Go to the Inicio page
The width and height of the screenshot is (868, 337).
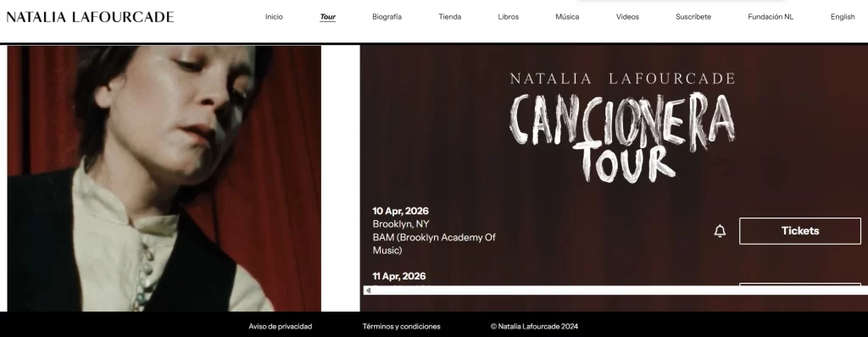[274, 17]
